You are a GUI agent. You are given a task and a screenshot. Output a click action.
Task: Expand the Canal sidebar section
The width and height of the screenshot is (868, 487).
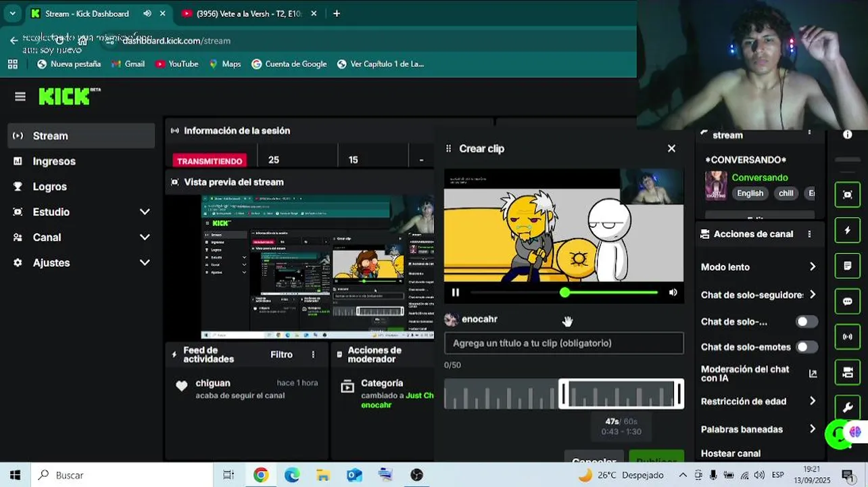tap(144, 237)
